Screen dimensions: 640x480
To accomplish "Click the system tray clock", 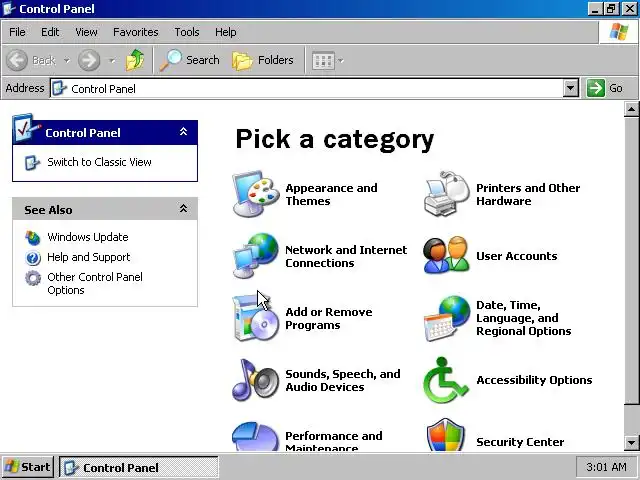I will pyautogui.click(x=606, y=467).
